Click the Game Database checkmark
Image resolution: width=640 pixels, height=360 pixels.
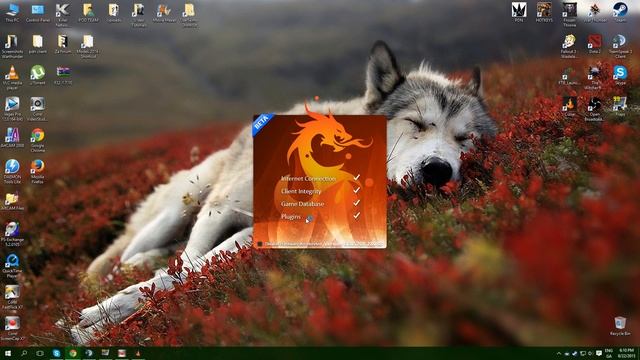pyautogui.click(x=356, y=202)
